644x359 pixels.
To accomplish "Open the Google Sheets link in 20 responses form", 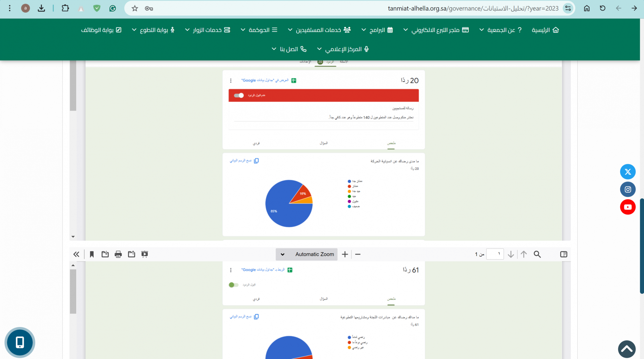I will pos(269,80).
